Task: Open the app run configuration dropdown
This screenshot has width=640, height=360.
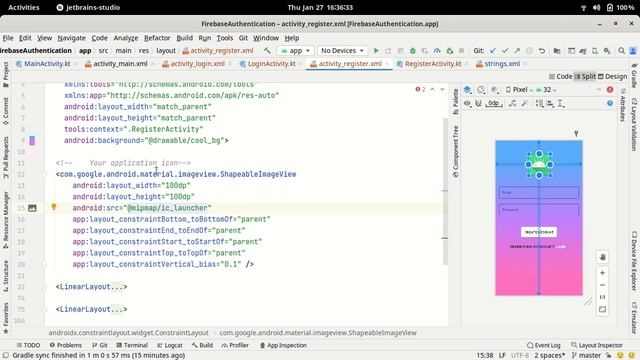Action: (295, 51)
